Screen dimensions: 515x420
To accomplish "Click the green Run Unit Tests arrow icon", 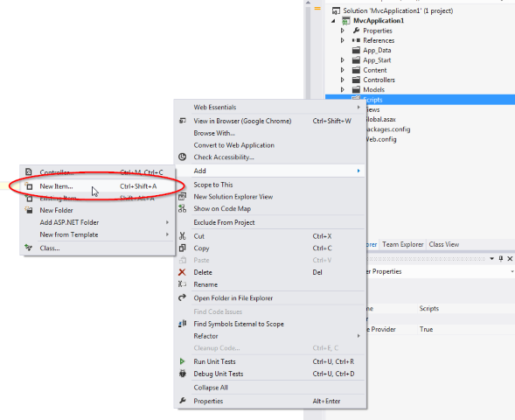I will click(x=182, y=361).
